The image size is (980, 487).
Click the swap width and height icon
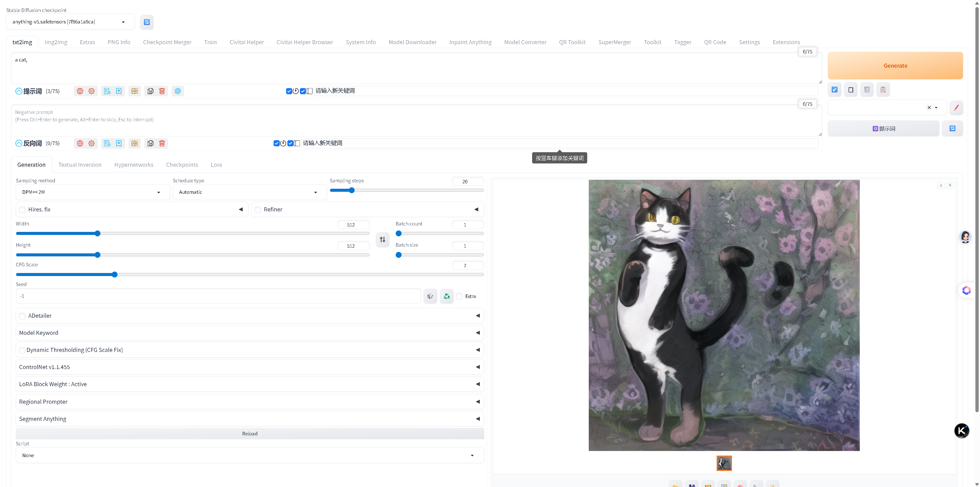tap(382, 240)
